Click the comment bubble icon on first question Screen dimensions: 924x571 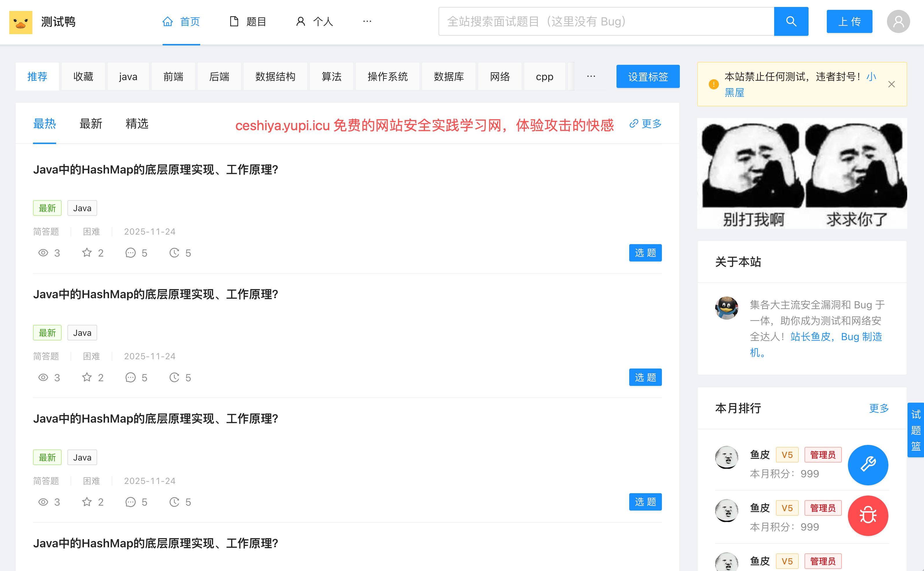pyautogui.click(x=130, y=253)
